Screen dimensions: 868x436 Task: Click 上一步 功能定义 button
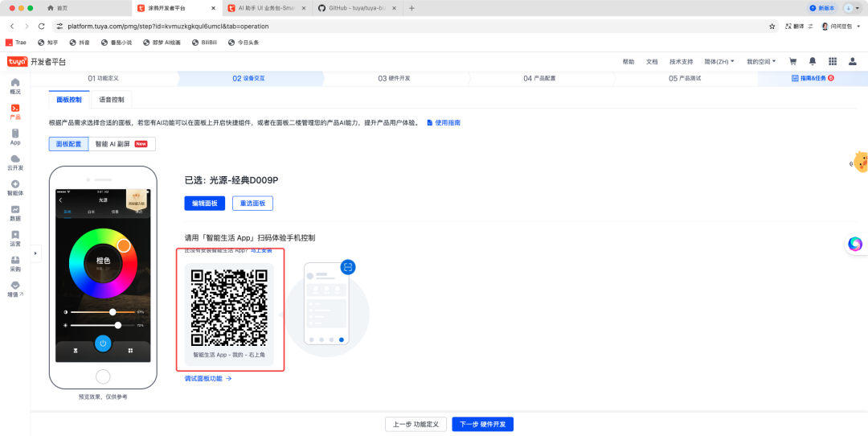[x=416, y=425]
